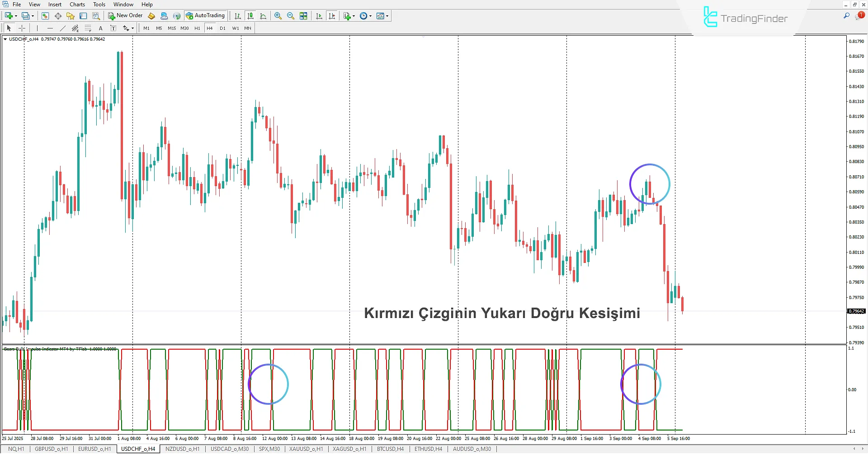Select the Fibonacci retracement drawing tool
The image size is (868, 454).
88,28
